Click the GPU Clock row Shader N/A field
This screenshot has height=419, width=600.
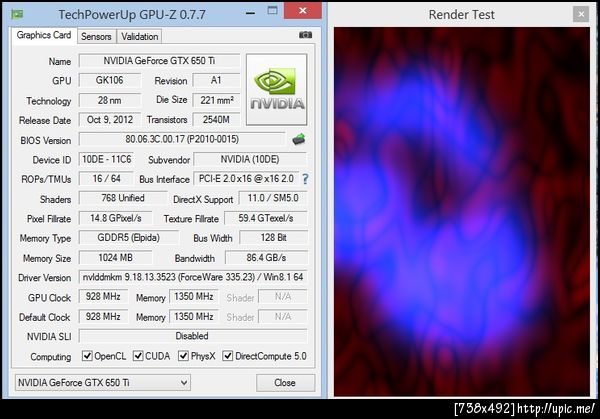coord(283,297)
